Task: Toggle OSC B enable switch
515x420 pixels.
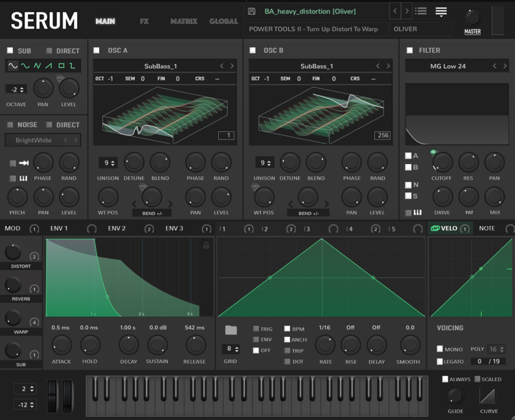Action: pyautogui.click(x=252, y=50)
